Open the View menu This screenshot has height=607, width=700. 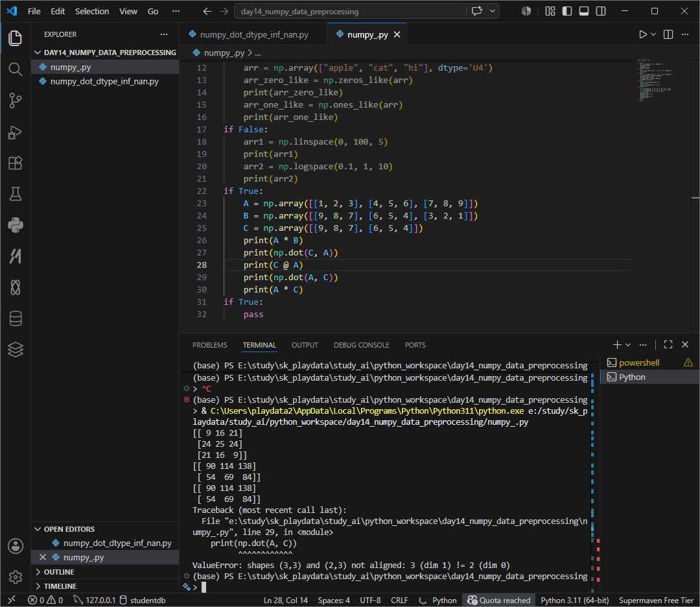[x=128, y=11]
